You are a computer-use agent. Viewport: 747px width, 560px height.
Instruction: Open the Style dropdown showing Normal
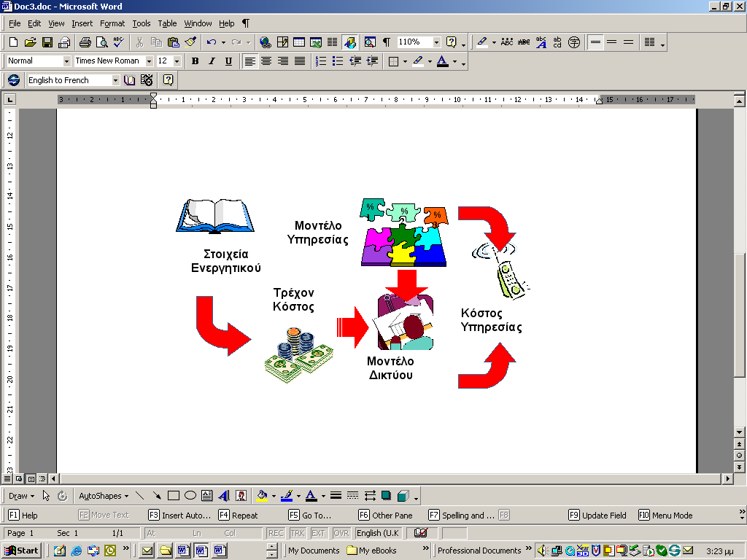tap(66, 61)
